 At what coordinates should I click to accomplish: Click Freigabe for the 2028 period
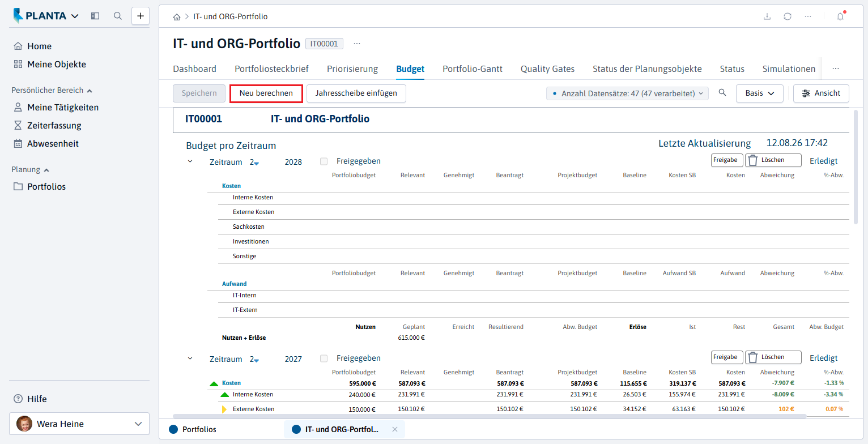[727, 160]
